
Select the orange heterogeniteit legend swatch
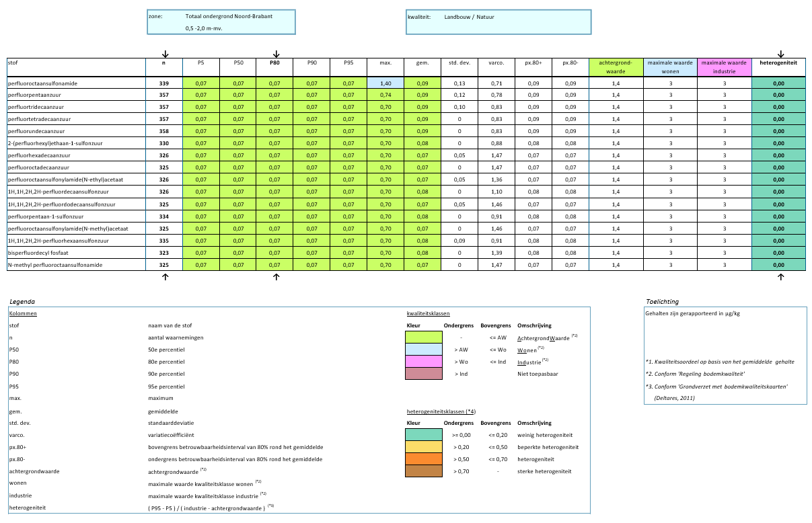point(425,459)
